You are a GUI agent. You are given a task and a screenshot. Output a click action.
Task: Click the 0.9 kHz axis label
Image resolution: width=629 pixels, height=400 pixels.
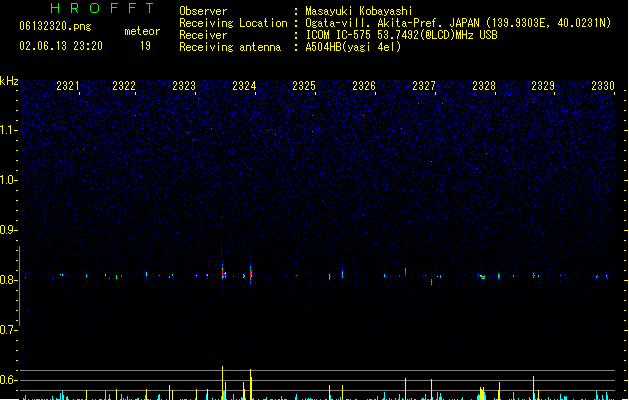[8, 230]
